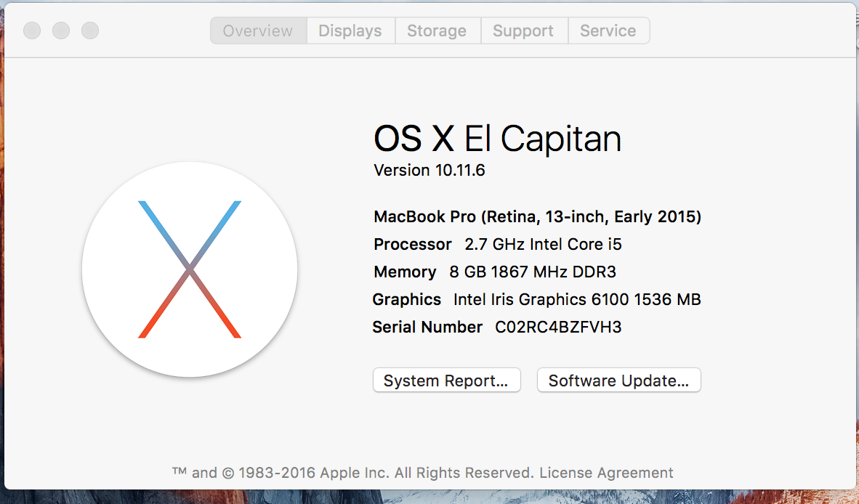
Task: Click the OS X El Capitan logo
Action: 190,269
